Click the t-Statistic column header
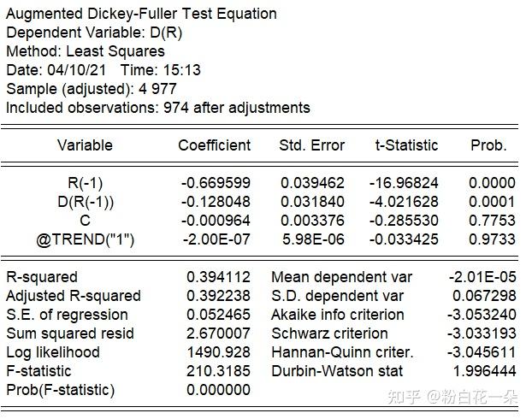 406,145
